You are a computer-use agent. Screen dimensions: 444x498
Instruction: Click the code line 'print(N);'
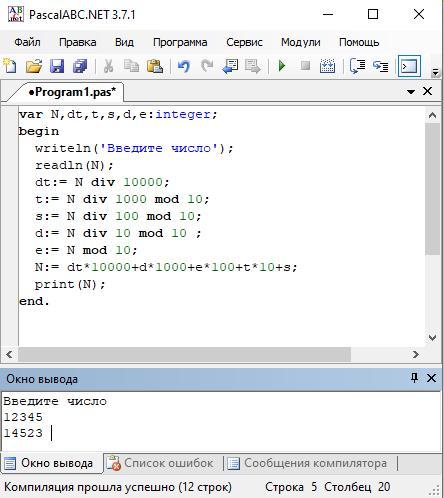(70, 284)
